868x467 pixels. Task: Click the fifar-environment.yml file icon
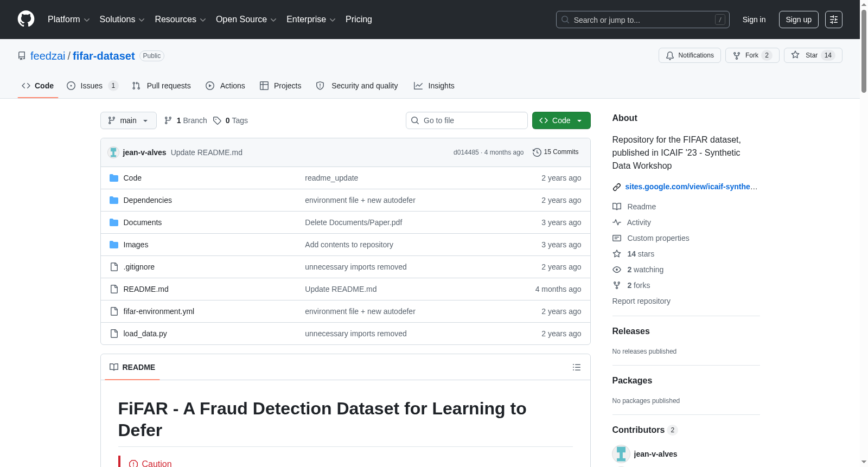[x=114, y=311]
